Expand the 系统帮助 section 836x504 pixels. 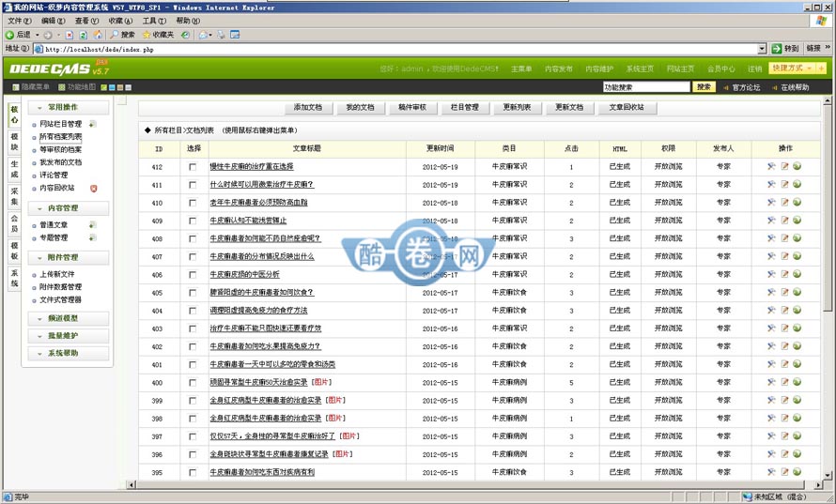69,353
